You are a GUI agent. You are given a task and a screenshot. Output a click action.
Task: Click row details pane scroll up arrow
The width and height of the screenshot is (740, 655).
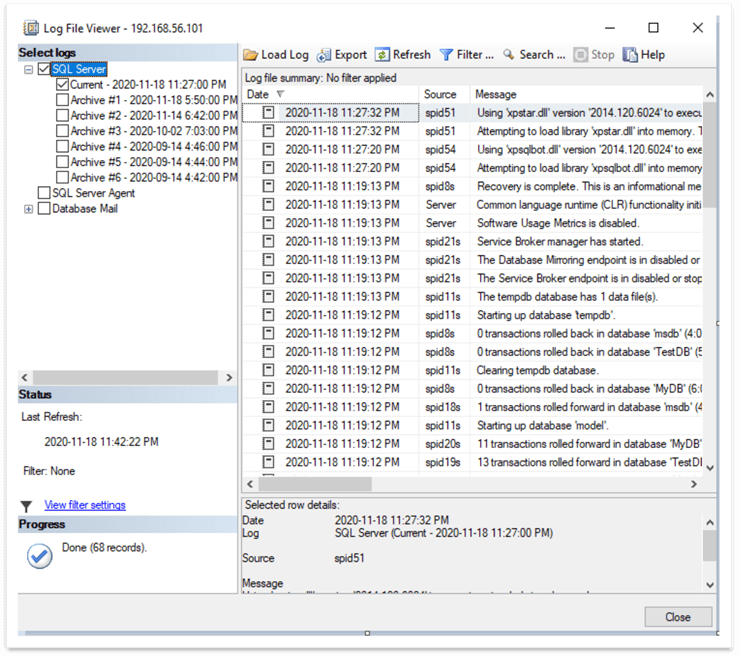point(710,523)
